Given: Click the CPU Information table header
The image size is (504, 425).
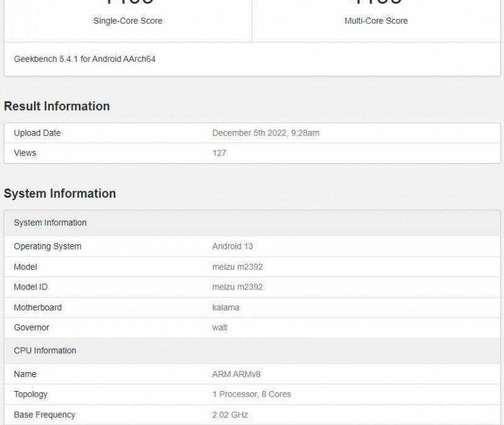Looking at the screenshot, I should point(45,350).
